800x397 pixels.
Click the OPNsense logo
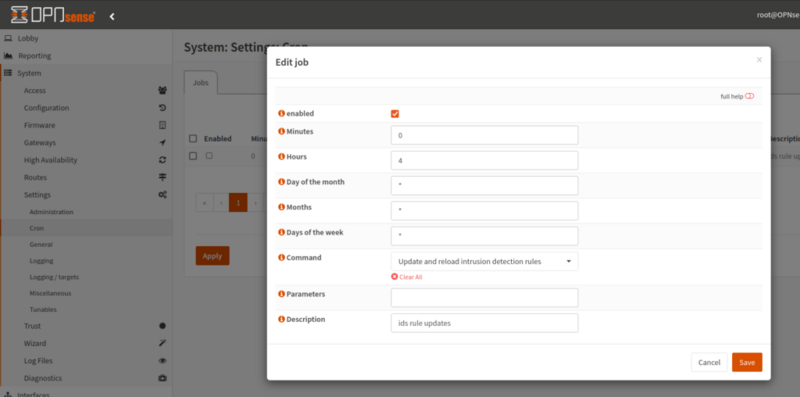53,15
